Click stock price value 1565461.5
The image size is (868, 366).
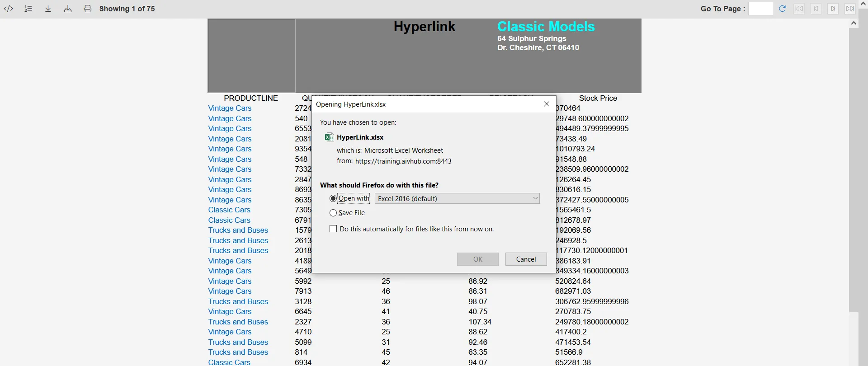[x=573, y=210]
